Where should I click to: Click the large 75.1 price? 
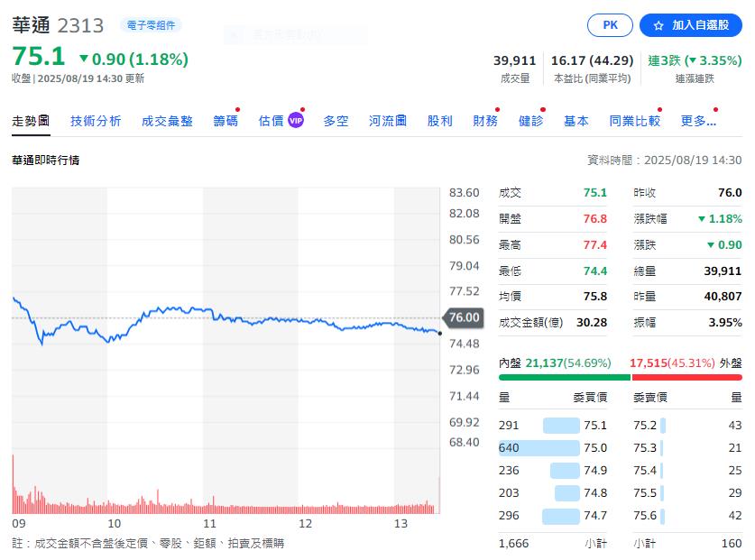pyautogui.click(x=39, y=56)
